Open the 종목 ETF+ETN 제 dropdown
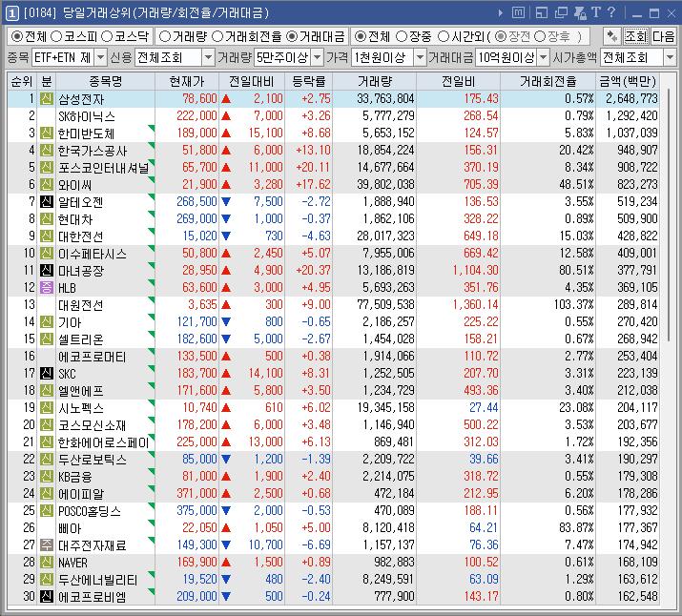Screen dimensions: 682x616 tap(100, 57)
